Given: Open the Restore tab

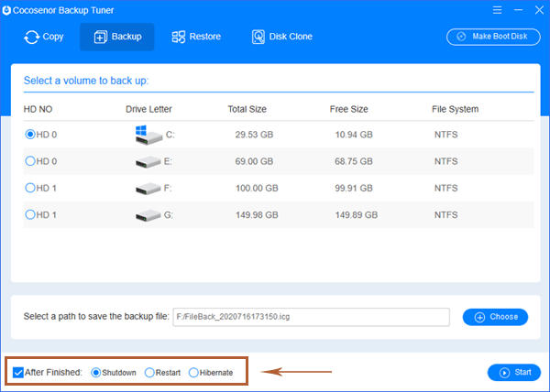Looking at the screenshot, I should [x=196, y=37].
